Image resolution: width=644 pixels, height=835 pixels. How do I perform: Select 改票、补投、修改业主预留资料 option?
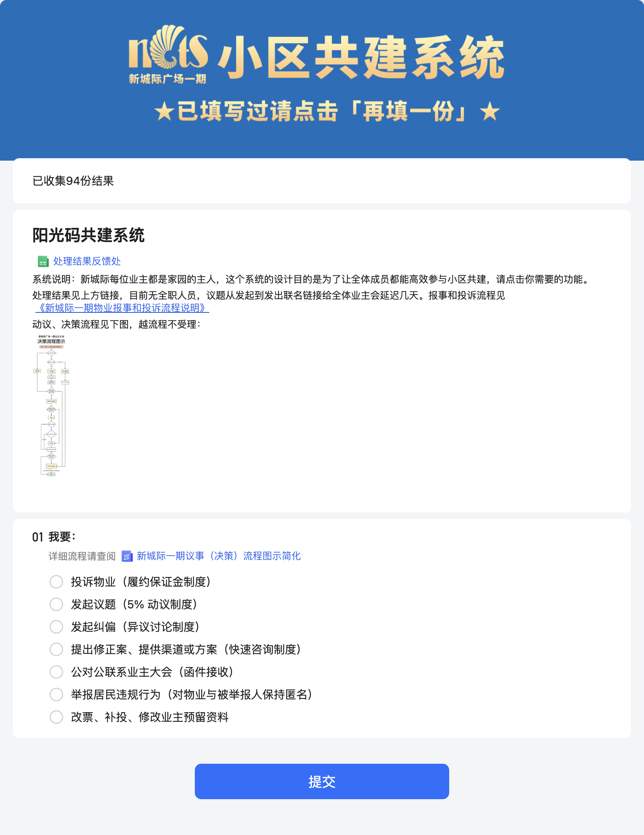pos(56,717)
